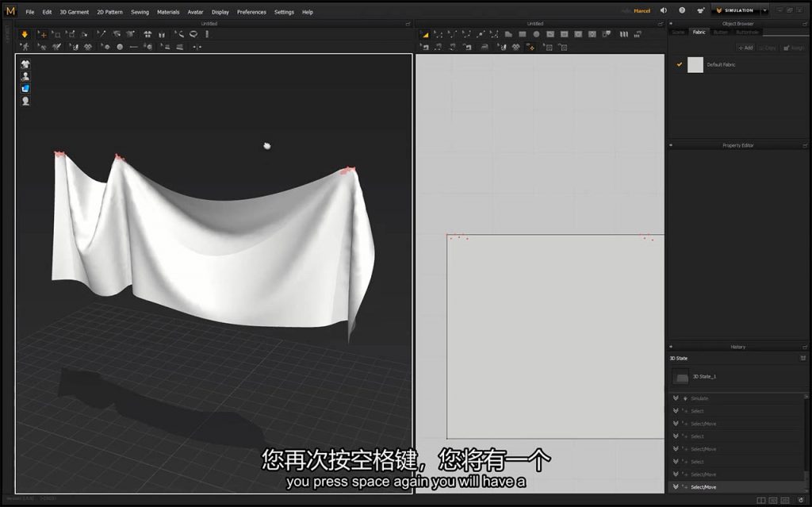This screenshot has height=507, width=812.
Task: Click the Assign button in Object Browser
Action: point(793,48)
